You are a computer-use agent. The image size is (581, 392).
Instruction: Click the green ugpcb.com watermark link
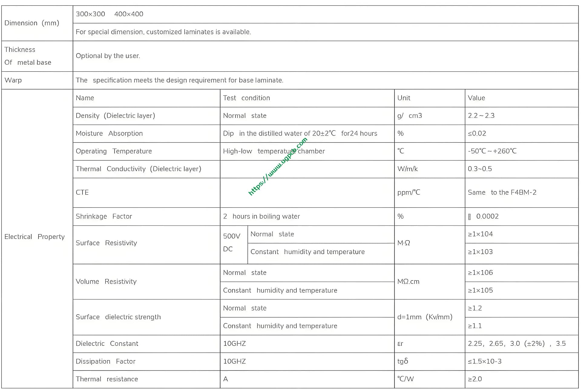[x=277, y=167]
